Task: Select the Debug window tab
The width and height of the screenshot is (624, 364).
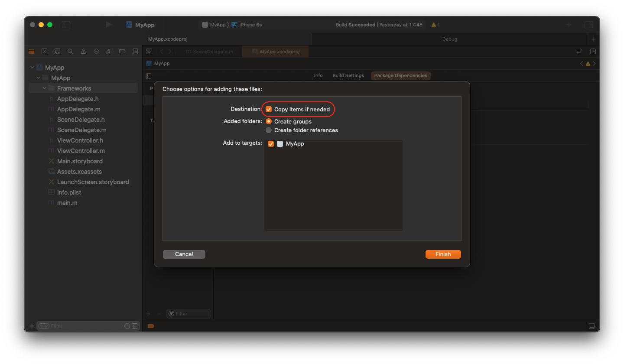Action: point(449,39)
